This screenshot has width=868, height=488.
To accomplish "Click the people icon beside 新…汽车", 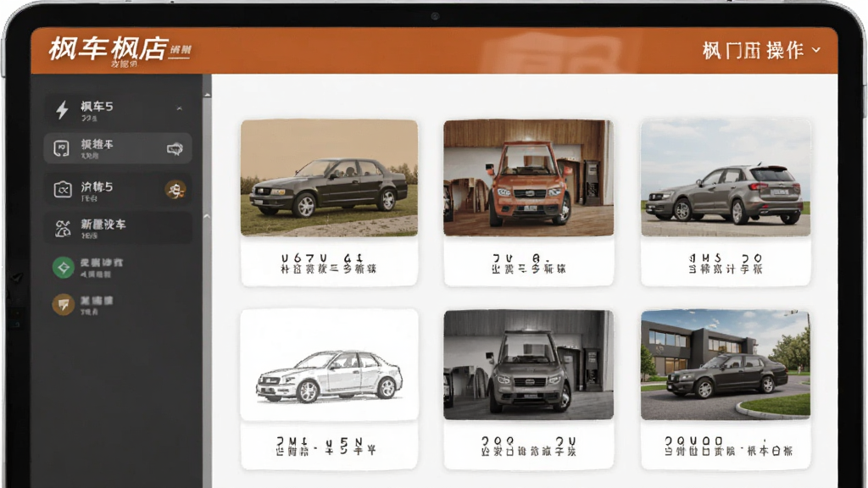I will coord(63,228).
